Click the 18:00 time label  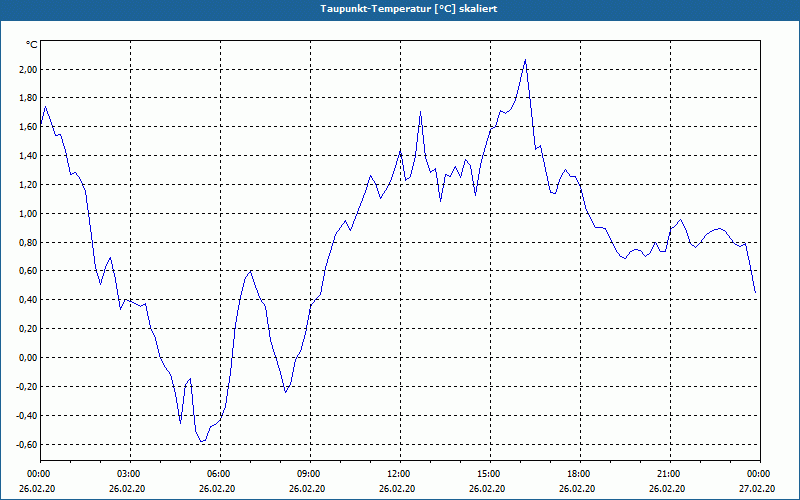tap(580, 474)
